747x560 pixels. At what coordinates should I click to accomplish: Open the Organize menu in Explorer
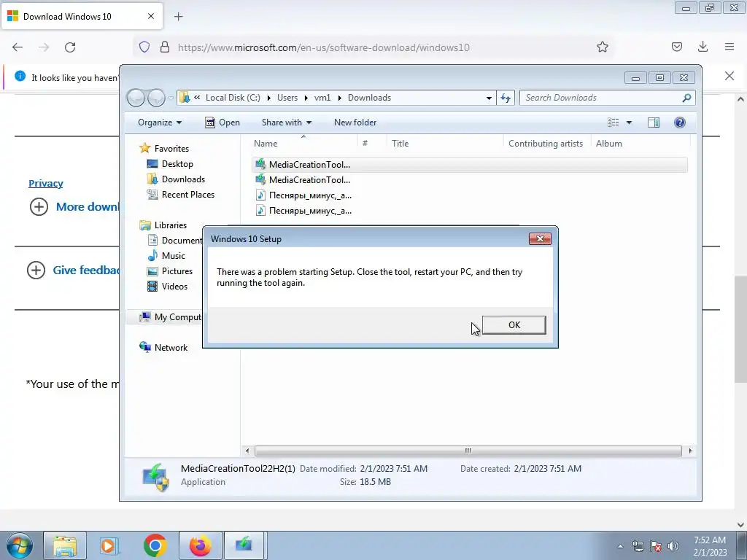(x=160, y=122)
